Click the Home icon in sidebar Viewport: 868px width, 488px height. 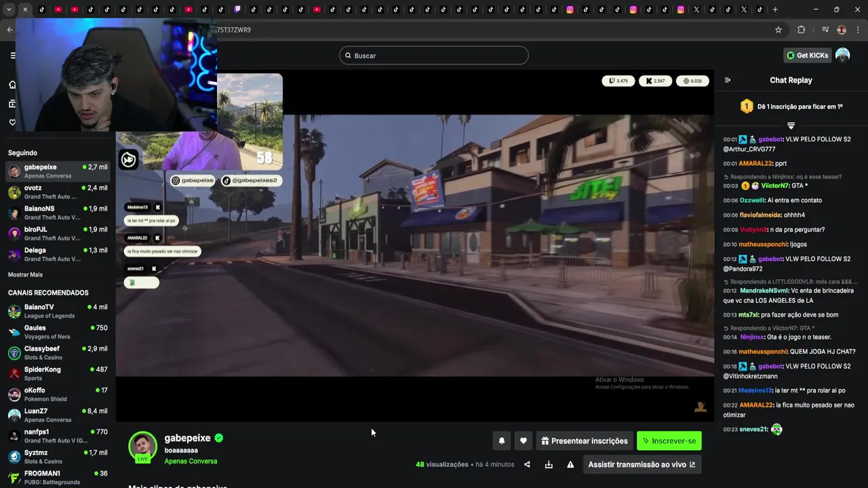(x=12, y=85)
